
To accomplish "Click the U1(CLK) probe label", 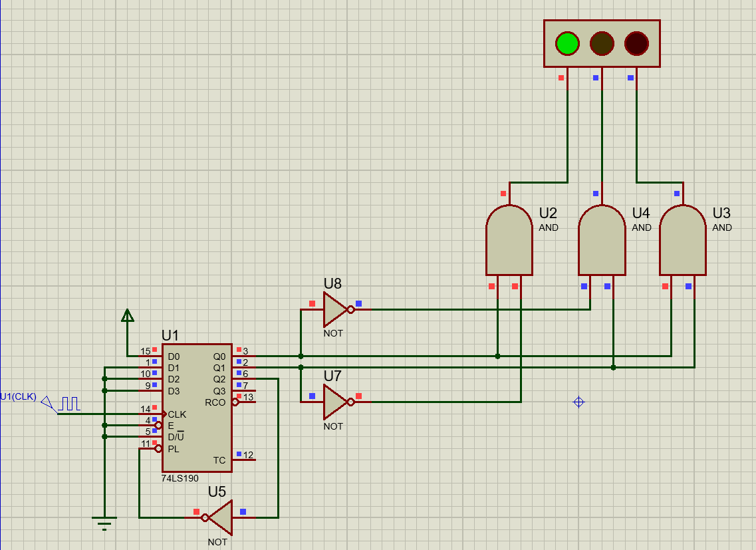I will click(18, 396).
